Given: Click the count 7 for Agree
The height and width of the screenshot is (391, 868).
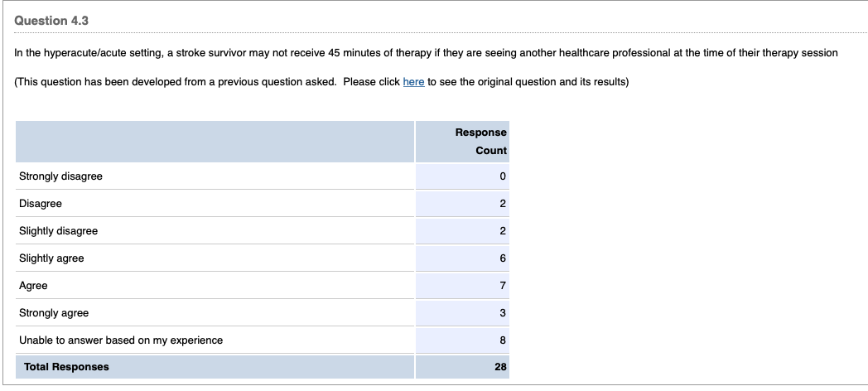Looking at the screenshot, I should [x=502, y=286].
